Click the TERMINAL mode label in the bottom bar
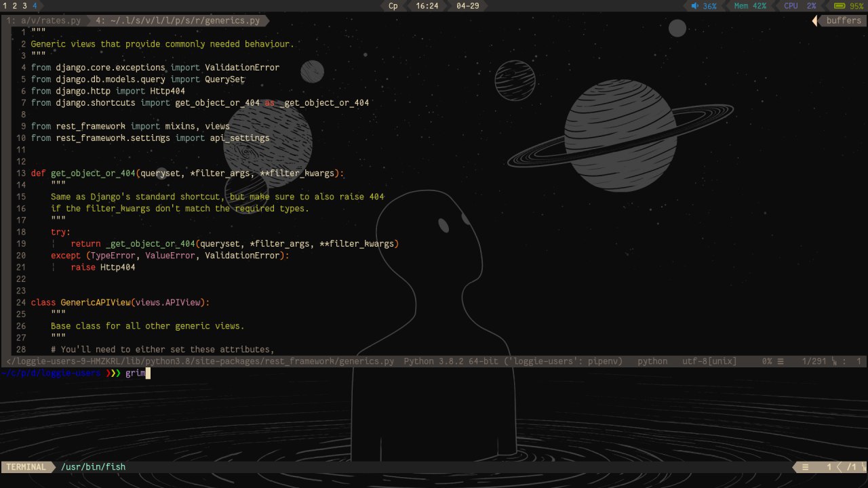The image size is (868, 488). (26, 467)
